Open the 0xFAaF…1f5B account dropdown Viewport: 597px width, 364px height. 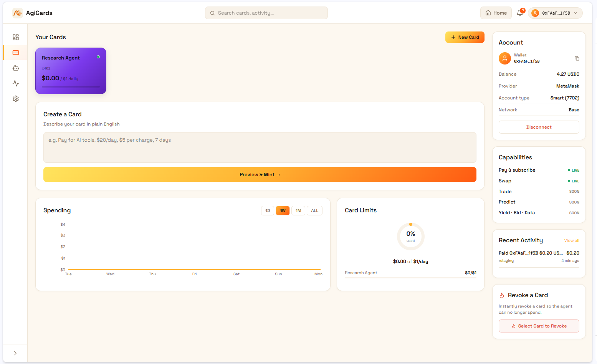555,13
